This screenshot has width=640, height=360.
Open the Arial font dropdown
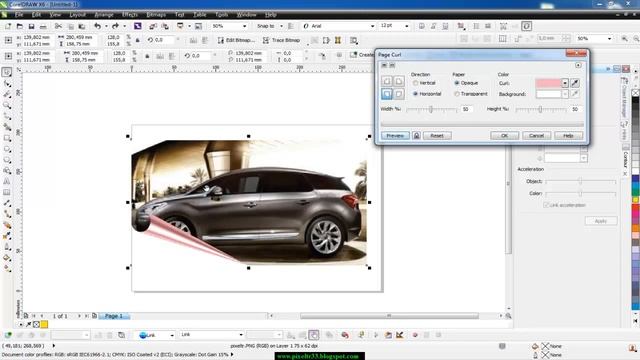(x=372, y=26)
